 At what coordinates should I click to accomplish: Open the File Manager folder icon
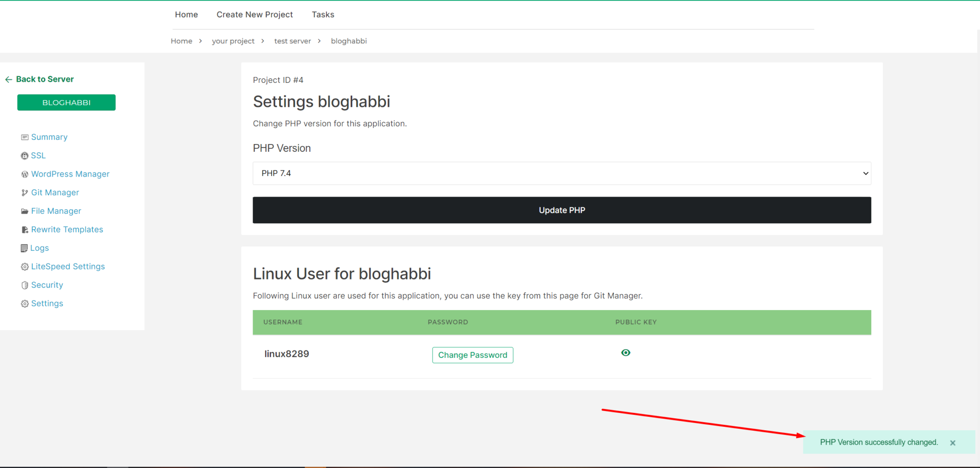click(24, 211)
